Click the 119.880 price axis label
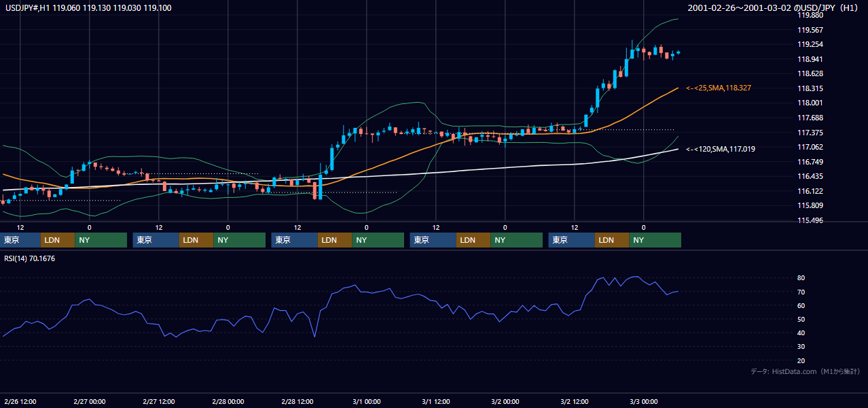Viewport: 868px width, 408px height. click(811, 15)
